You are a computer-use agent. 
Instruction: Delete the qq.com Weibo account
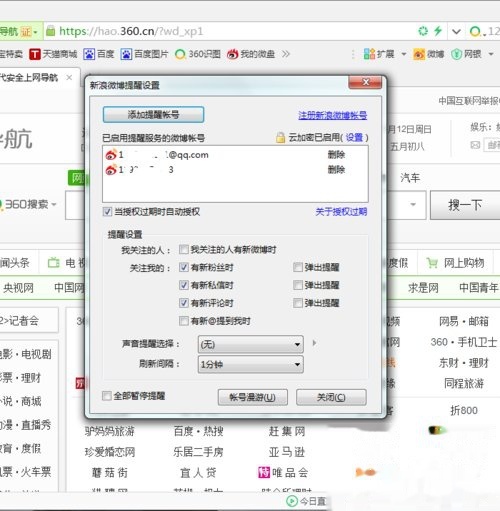[x=336, y=155]
